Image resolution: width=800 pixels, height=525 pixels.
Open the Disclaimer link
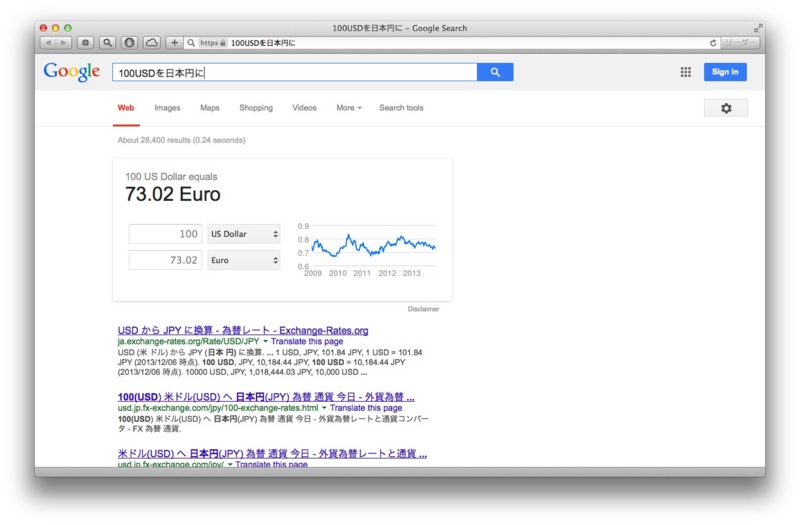click(x=423, y=309)
